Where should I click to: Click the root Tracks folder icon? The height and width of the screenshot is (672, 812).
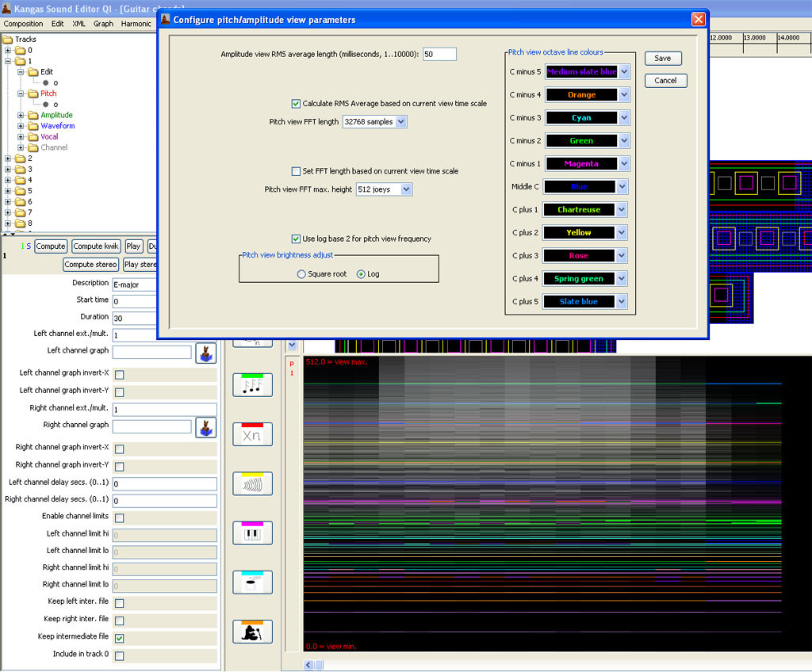pos(8,40)
